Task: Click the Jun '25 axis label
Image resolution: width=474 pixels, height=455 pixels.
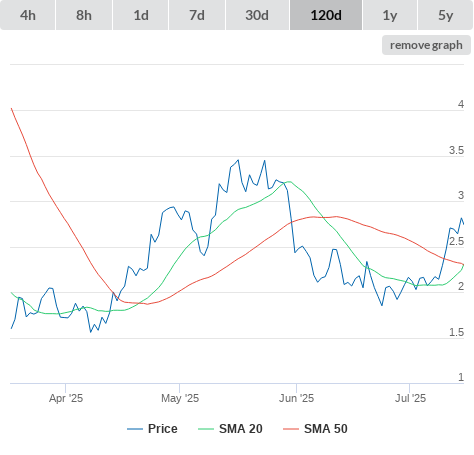Action: (x=296, y=398)
